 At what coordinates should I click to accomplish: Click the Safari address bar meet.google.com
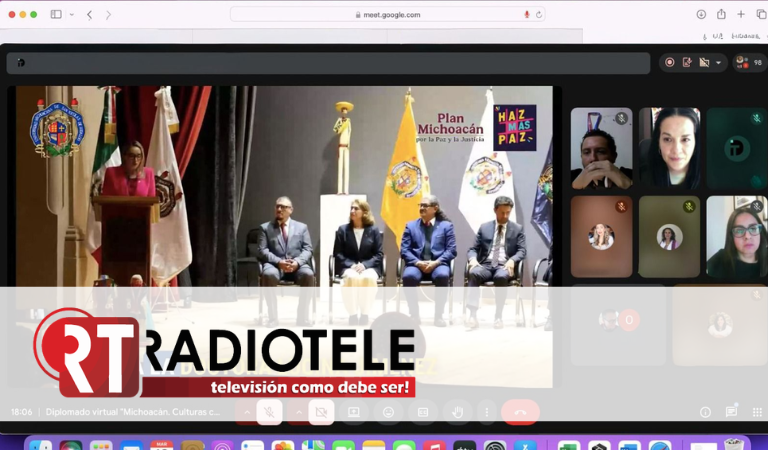click(387, 15)
